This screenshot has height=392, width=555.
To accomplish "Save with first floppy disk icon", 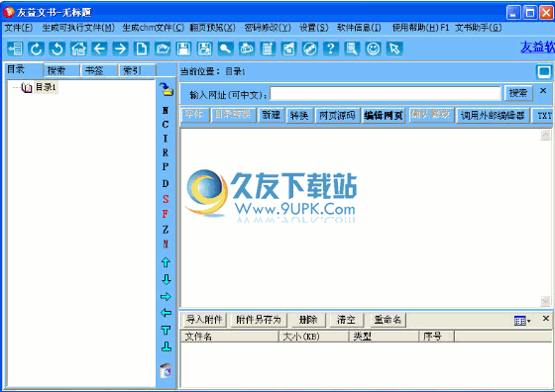I will click(x=183, y=49).
